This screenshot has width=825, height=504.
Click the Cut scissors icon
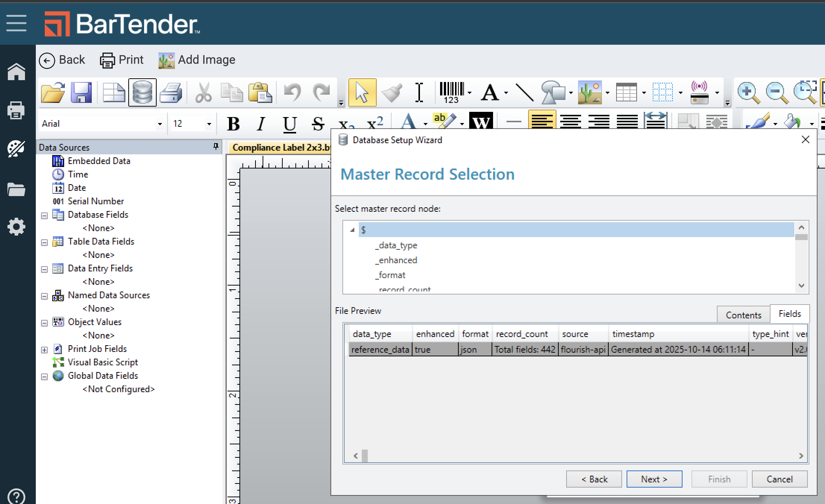(203, 92)
